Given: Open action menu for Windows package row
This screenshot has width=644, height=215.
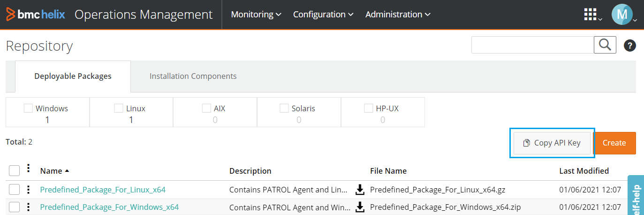Looking at the screenshot, I should point(28,207).
